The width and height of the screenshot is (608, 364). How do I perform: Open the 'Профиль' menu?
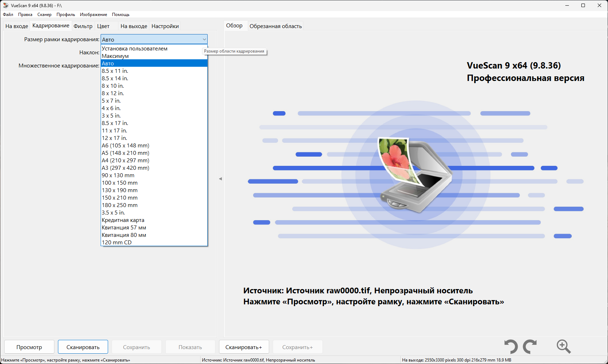pos(66,15)
